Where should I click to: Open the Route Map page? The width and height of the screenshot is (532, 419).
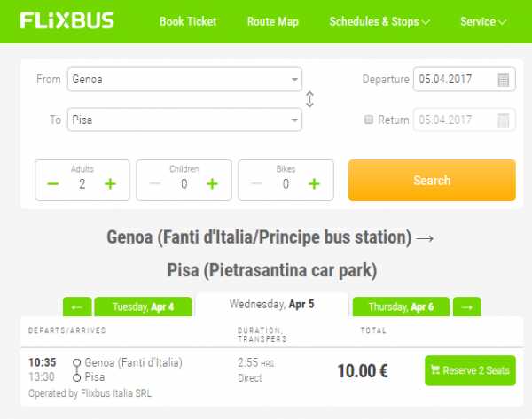273,21
